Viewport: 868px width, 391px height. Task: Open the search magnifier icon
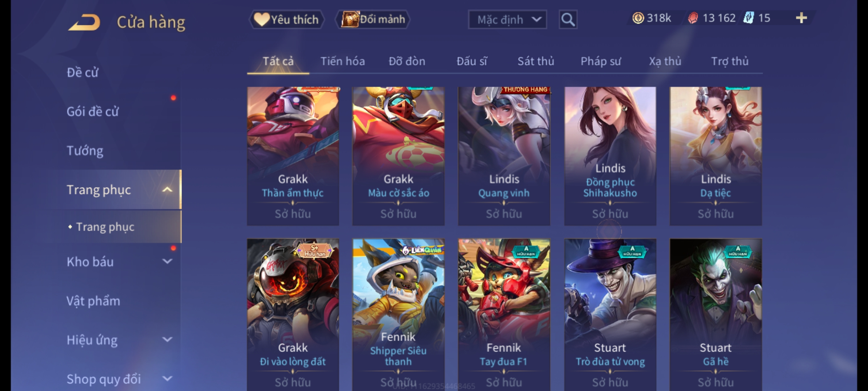(x=568, y=20)
